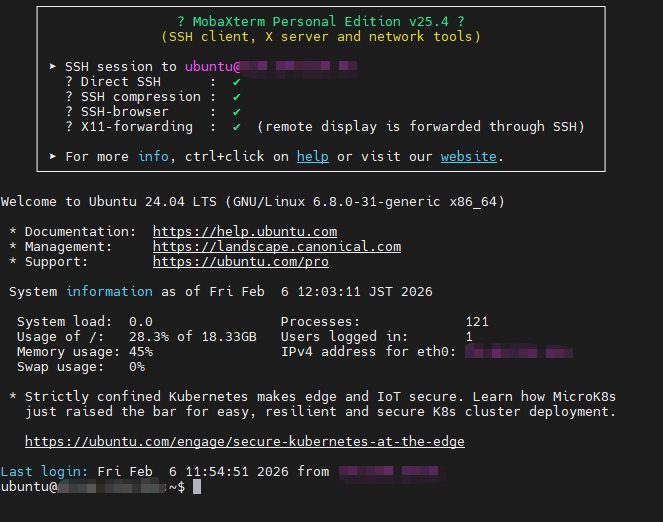Click the 'MobaXterm Personal Edition v25.4' title text
The width and height of the screenshot is (663, 522).
(x=320, y=22)
